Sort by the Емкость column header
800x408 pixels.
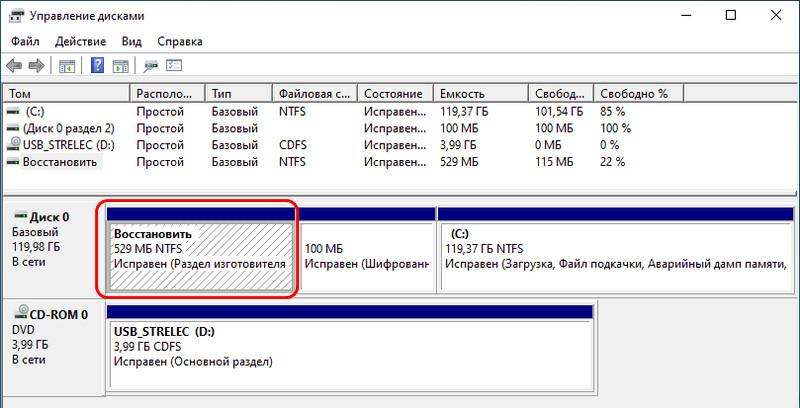click(x=481, y=93)
